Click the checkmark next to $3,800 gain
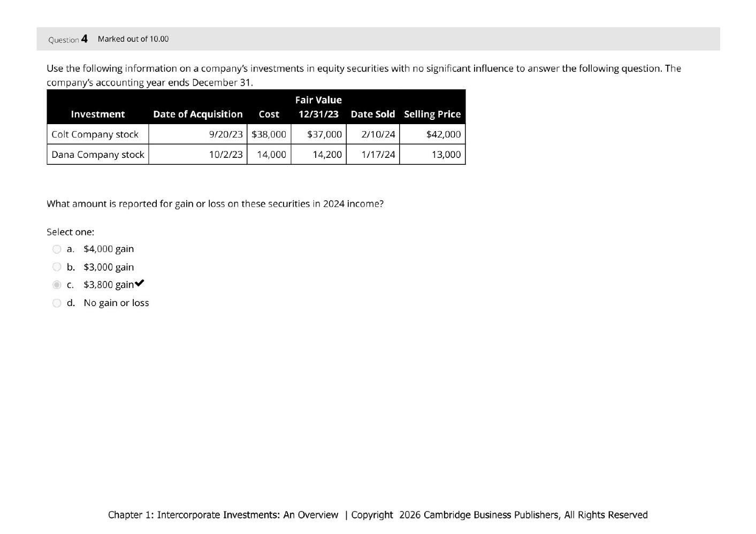756x534 pixels. pos(140,284)
